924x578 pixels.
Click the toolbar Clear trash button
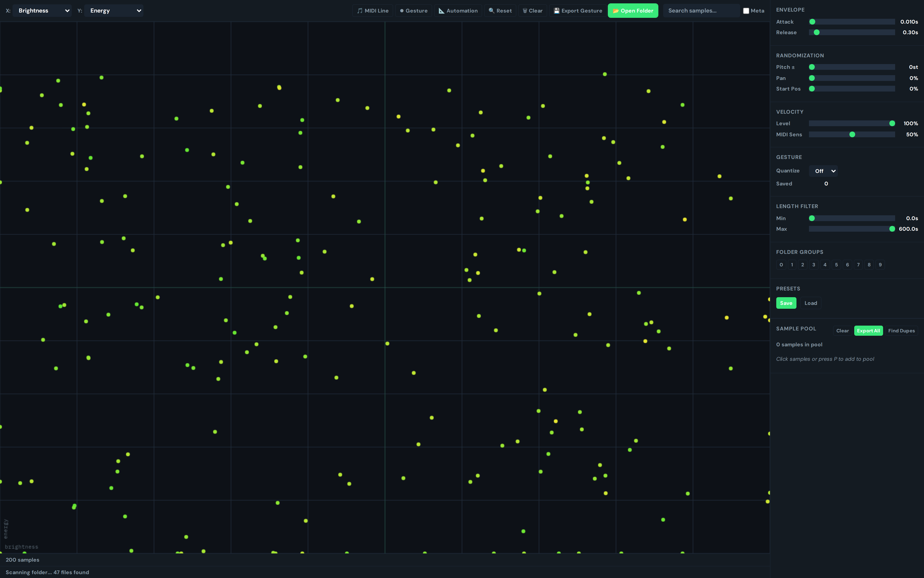tap(533, 11)
